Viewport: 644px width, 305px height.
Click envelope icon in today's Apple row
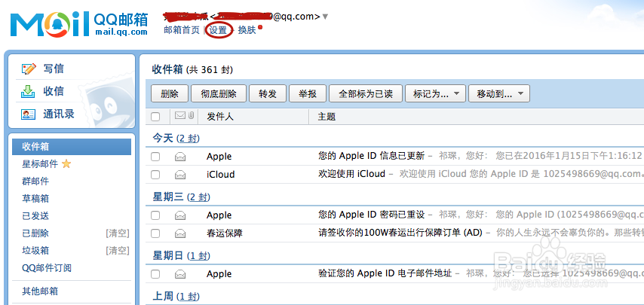click(x=180, y=157)
